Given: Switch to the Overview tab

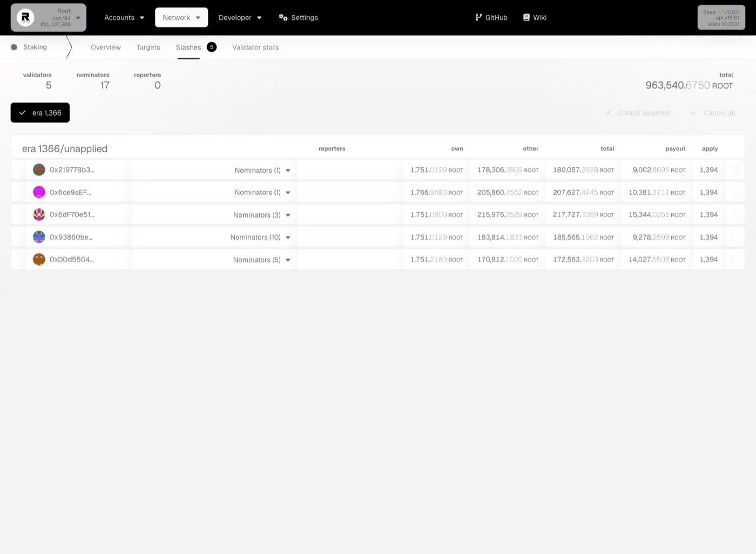Looking at the screenshot, I should 106,48.
